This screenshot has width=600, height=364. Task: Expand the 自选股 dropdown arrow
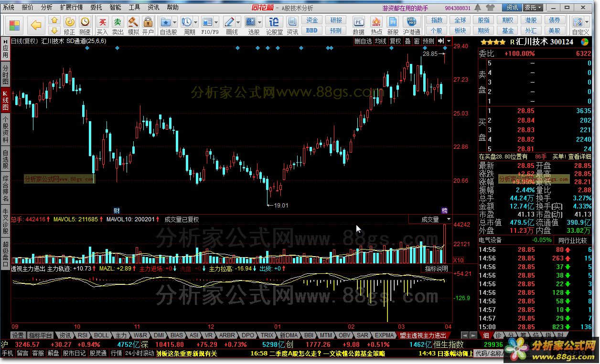[175, 22]
